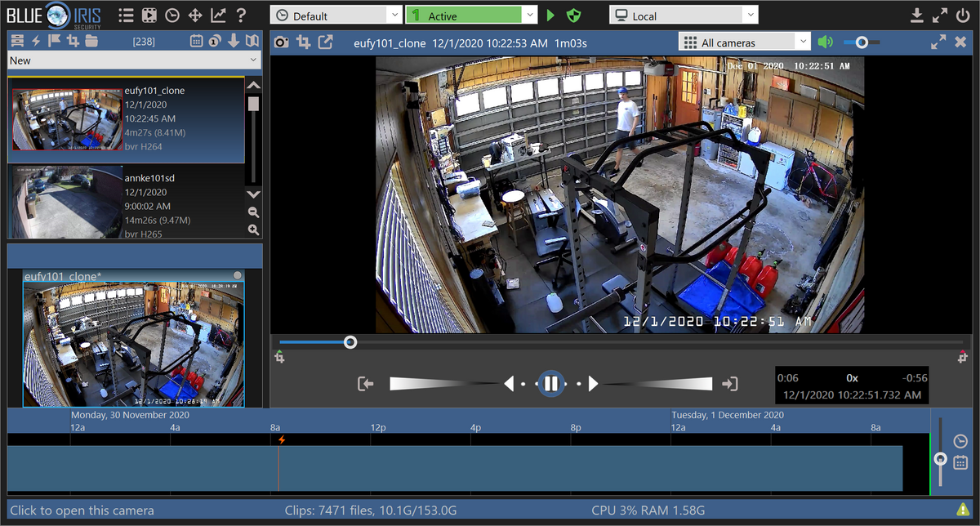This screenshot has height=526, width=980.
Task: Open the Local connection dropdown
Action: click(684, 16)
